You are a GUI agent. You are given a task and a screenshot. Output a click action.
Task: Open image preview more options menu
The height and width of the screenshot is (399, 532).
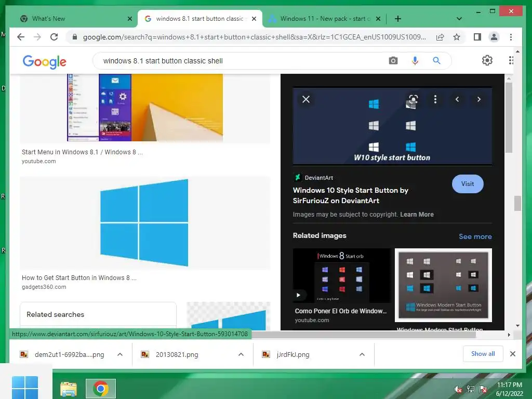pyautogui.click(x=435, y=99)
